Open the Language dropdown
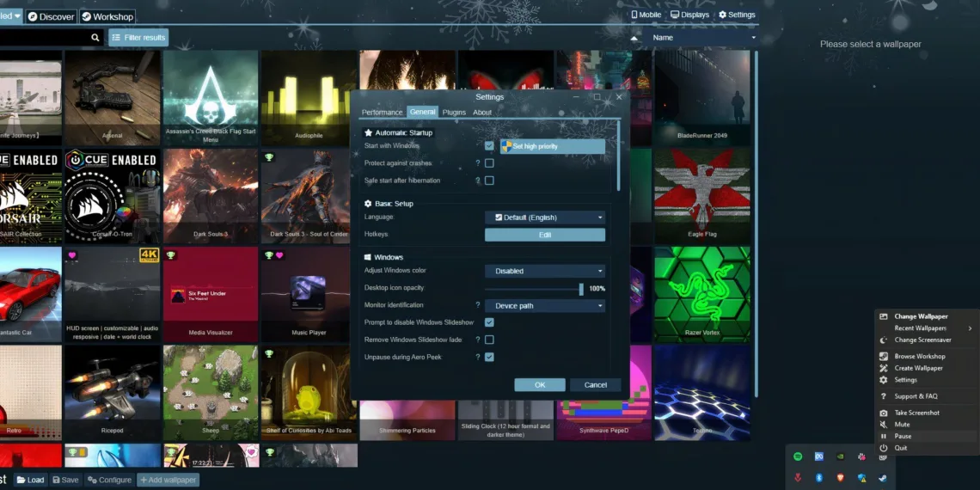Viewport: 980px width, 490px height. tap(544, 217)
